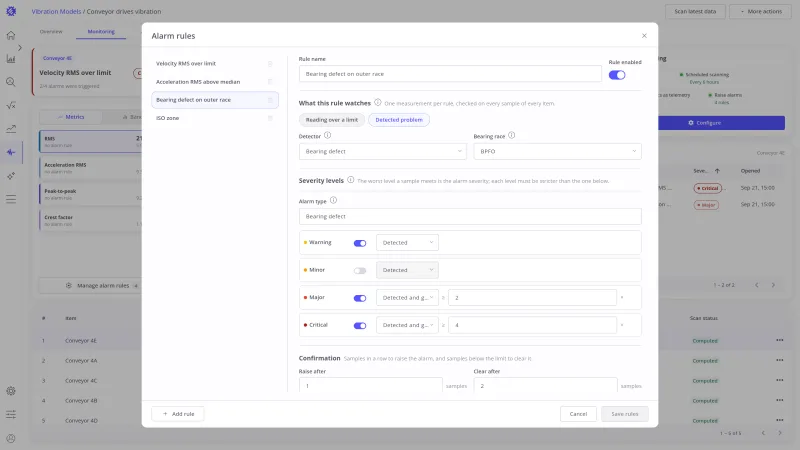The height and width of the screenshot is (450, 800).
Task: Open the bar chart icon in sidebar
Action: (x=11, y=59)
